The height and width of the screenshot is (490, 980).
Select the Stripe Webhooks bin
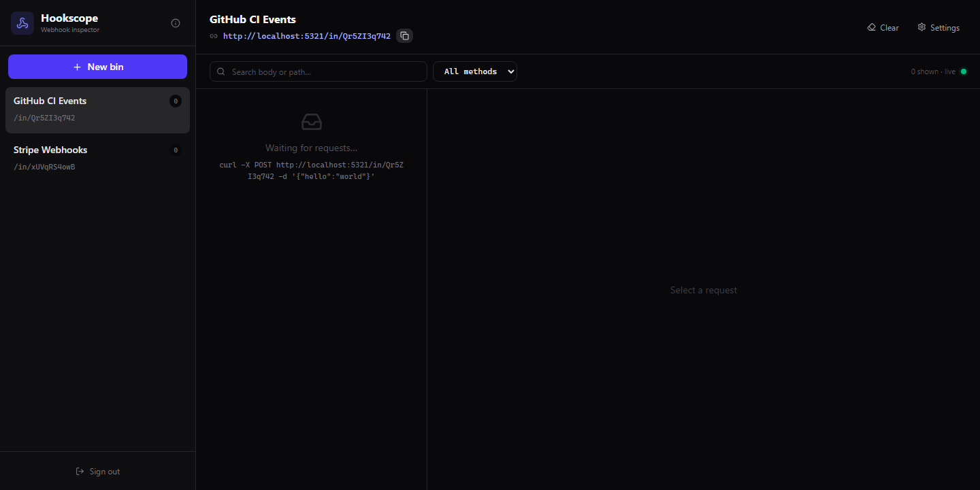(x=97, y=158)
